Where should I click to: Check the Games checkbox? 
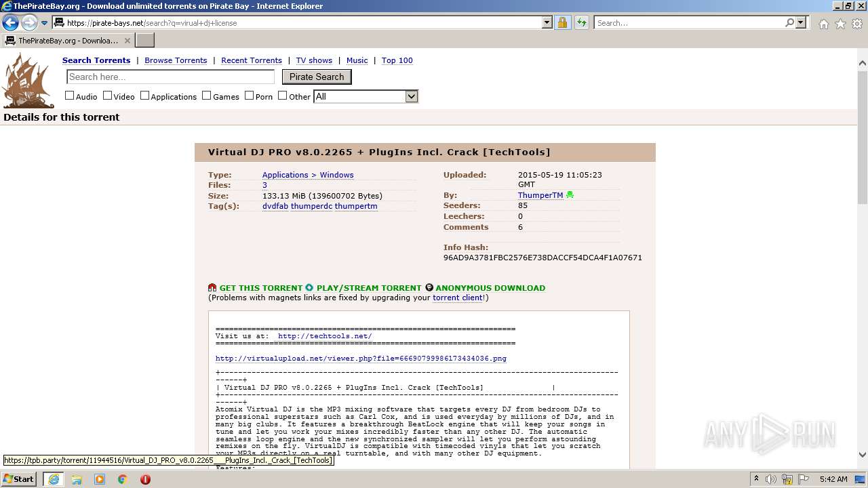[x=207, y=96]
